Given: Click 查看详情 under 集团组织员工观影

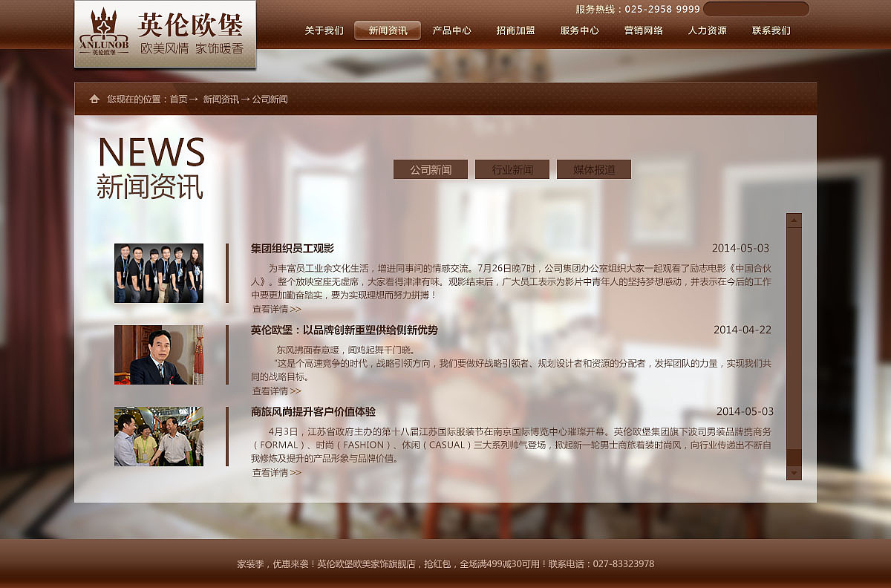Looking at the screenshot, I should tap(277, 310).
